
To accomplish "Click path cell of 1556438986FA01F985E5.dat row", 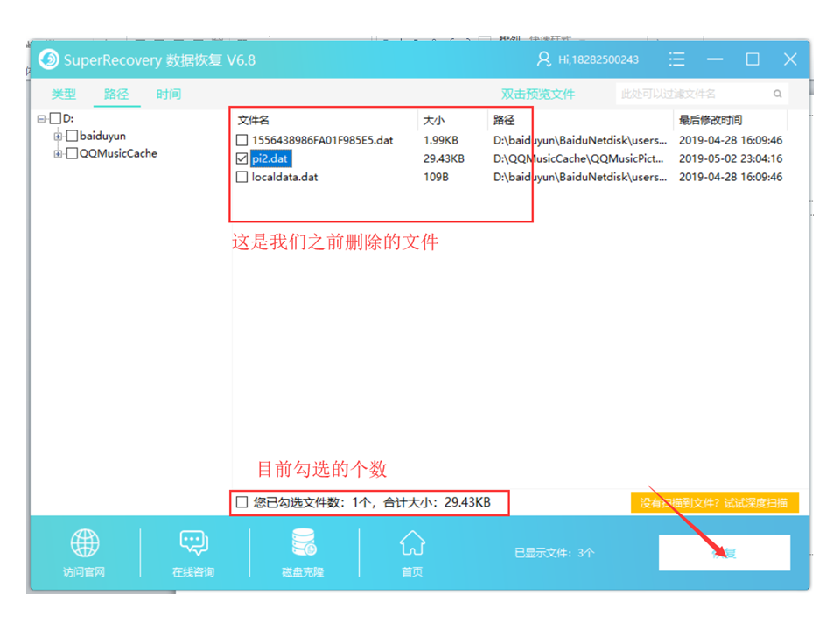I will tap(580, 140).
